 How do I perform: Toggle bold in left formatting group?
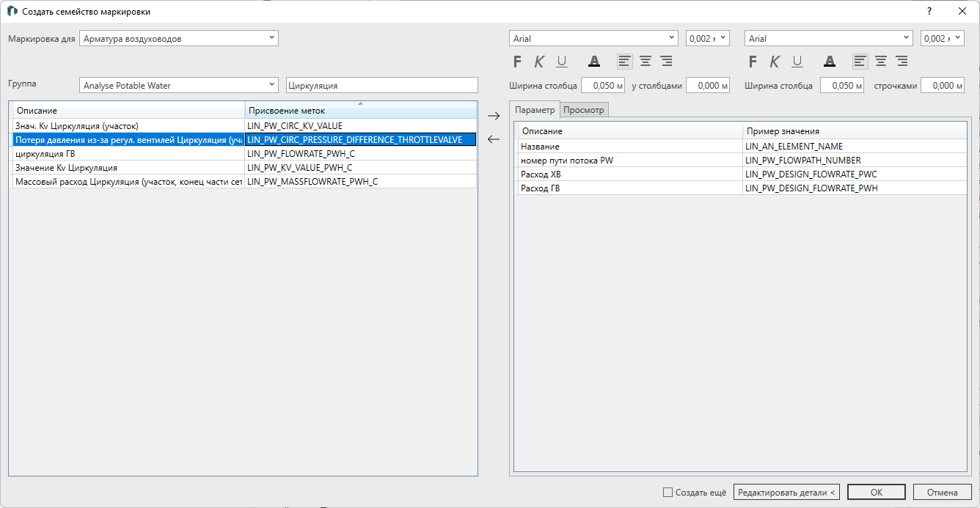[517, 62]
